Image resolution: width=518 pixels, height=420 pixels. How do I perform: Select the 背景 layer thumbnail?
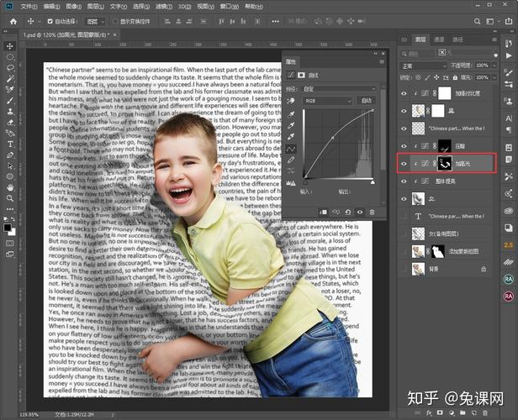pos(418,269)
